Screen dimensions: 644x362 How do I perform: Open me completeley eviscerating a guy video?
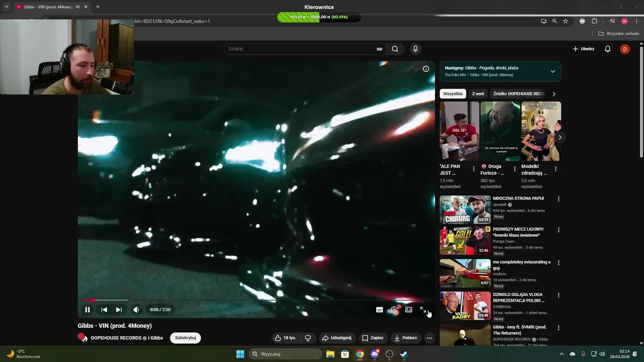465,273
